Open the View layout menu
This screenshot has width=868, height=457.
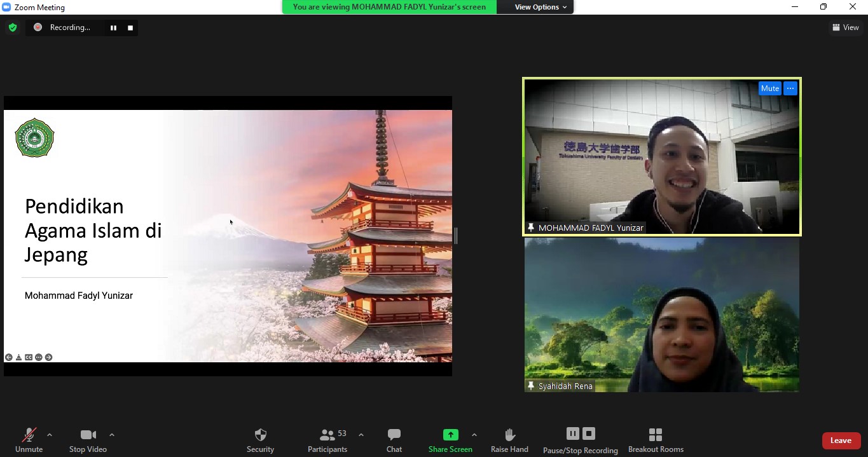pos(846,27)
